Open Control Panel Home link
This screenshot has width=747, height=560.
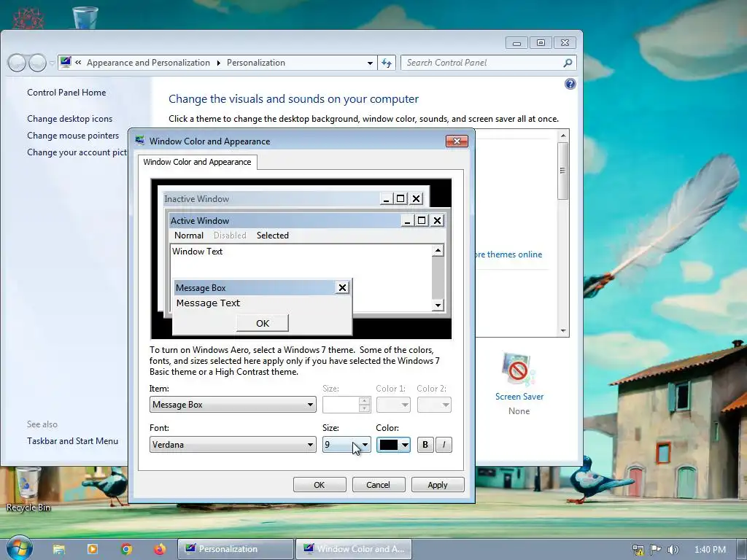pos(66,93)
